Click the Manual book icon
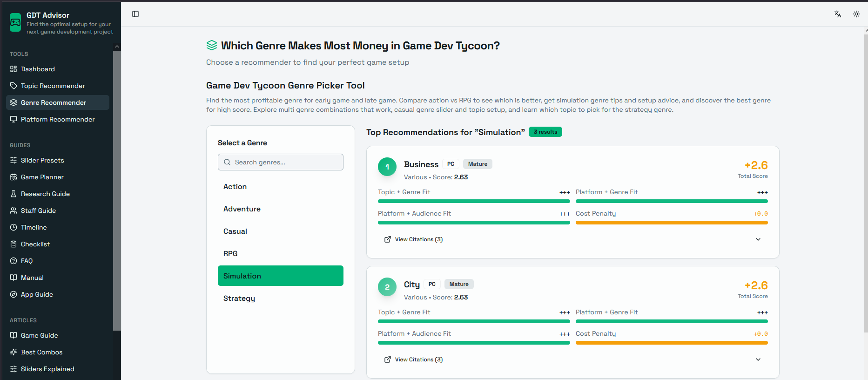The width and height of the screenshot is (868, 380). click(x=13, y=278)
